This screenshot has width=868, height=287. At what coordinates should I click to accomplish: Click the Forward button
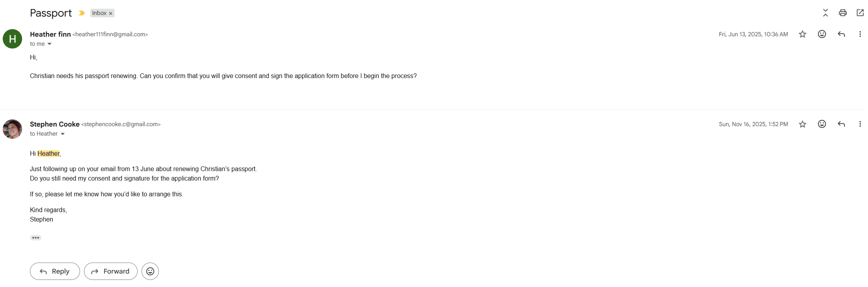coord(110,271)
